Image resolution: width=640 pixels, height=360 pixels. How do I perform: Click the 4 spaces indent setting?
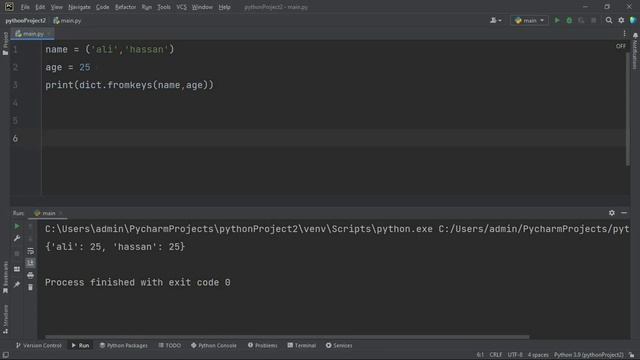[x=538, y=355]
